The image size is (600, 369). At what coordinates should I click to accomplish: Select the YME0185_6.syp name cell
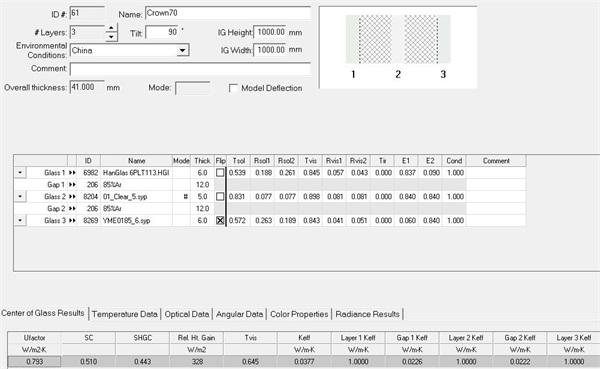tap(136, 220)
